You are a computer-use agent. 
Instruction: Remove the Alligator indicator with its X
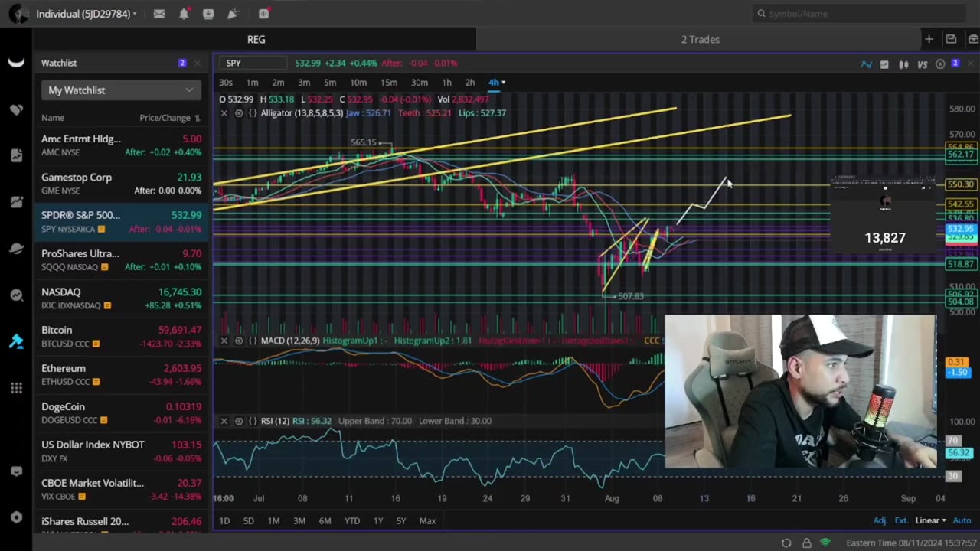[224, 113]
